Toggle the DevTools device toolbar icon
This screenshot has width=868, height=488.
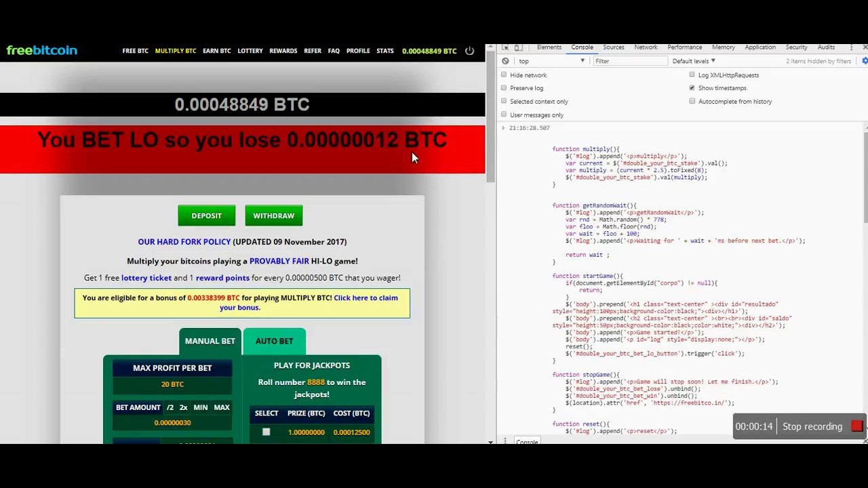tap(518, 47)
